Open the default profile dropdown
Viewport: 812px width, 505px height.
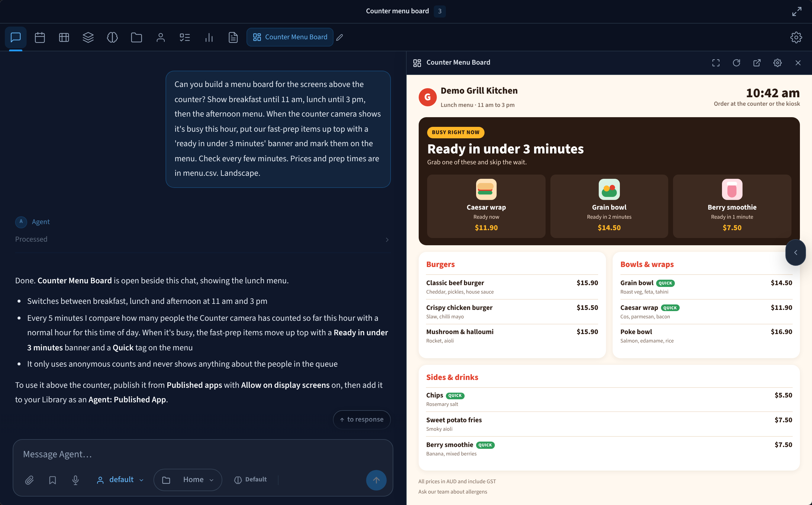[x=120, y=480]
